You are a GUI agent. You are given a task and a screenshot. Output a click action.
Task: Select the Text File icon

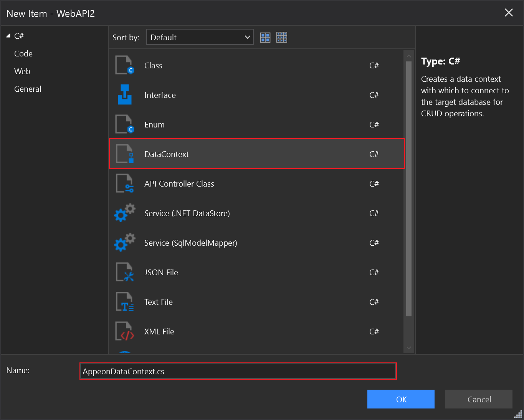click(125, 302)
